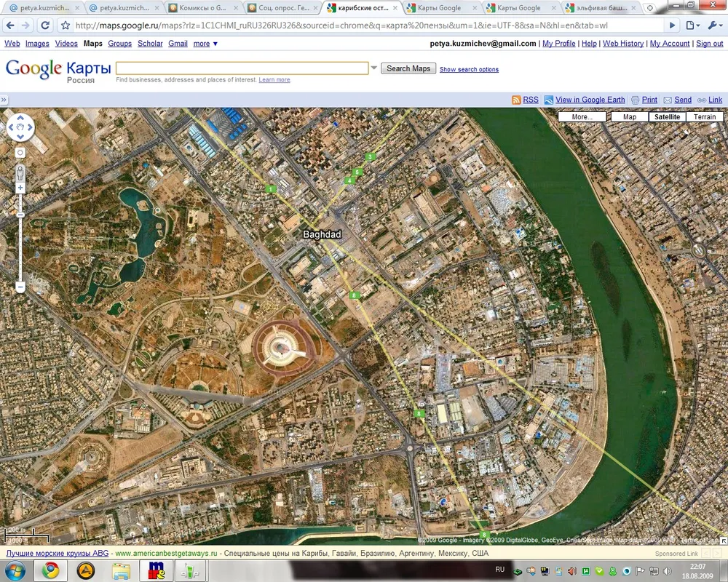Reload the page in Chrome

[x=45, y=25]
